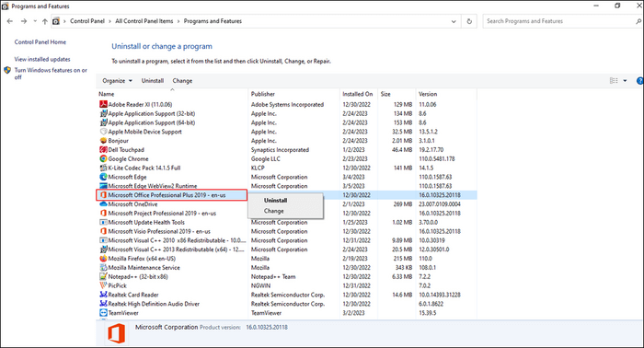Choose Change from the context menu
The width and height of the screenshot is (644, 348).
[x=274, y=211]
